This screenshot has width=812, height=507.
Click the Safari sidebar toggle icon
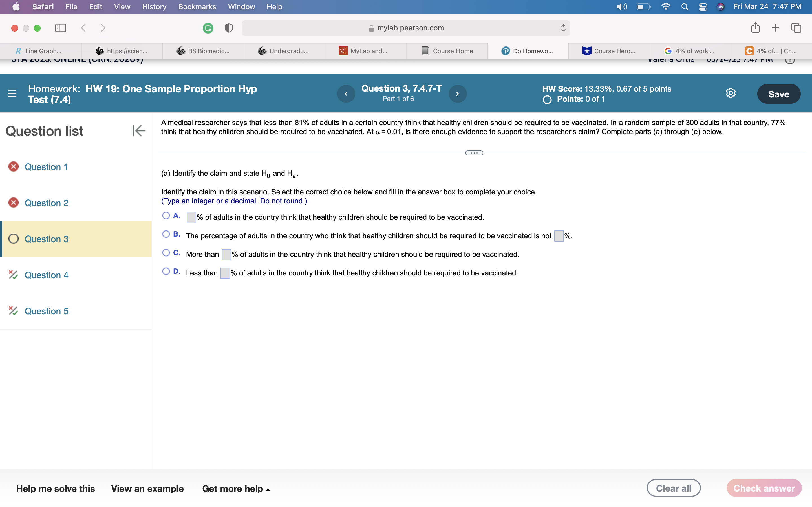[x=60, y=28]
